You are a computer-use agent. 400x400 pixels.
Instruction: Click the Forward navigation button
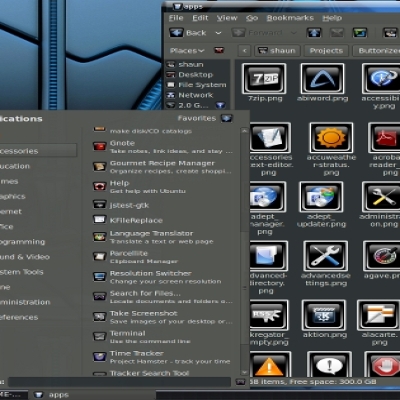coord(258,33)
